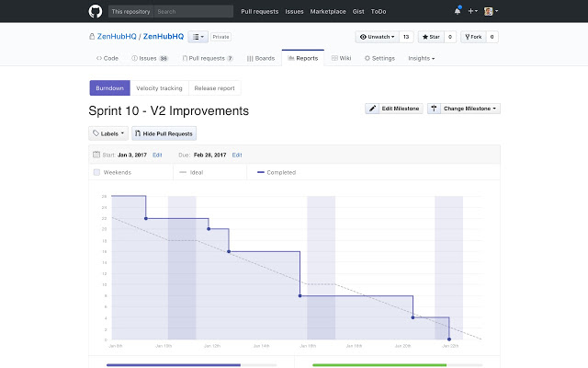Viewport: 588px width, 368px height.
Task: View the 13 watchers count
Action: 406,37
